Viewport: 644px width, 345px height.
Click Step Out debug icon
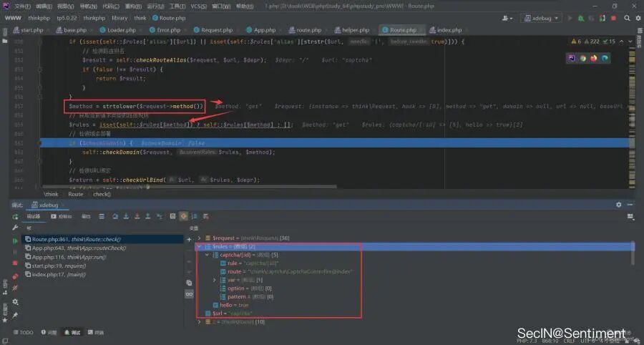point(148,216)
